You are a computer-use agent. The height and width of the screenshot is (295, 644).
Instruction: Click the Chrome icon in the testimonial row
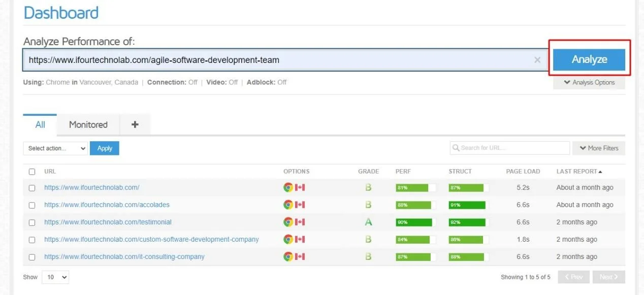(x=288, y=222)
